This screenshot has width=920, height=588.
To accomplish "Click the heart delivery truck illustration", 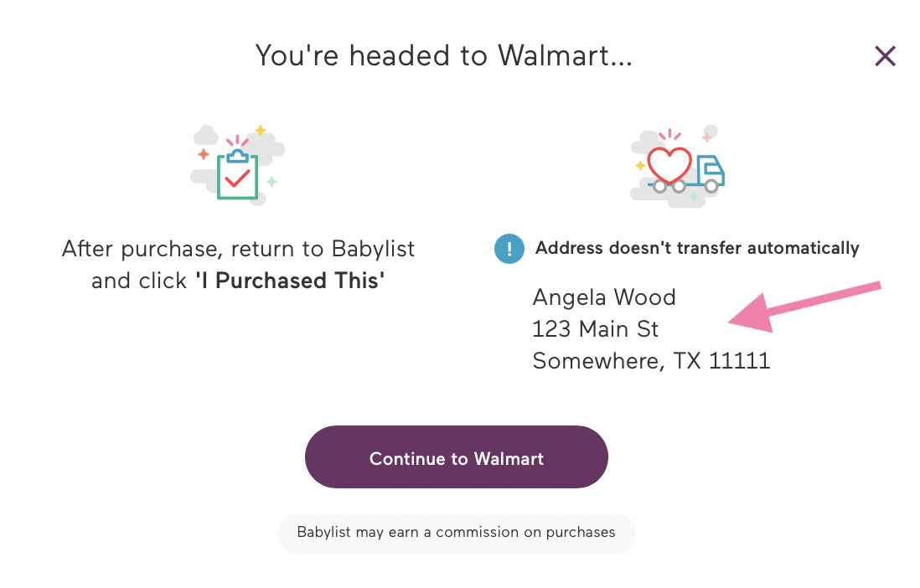I will 678,166.
